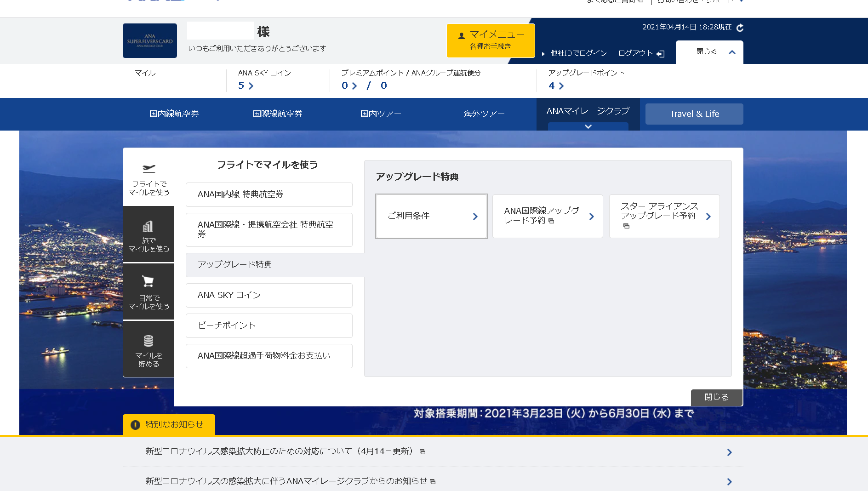This screenshot has height=491, width=868.
Task: Click the arrow next to upgrade points value 4
Action: (561, 86)
